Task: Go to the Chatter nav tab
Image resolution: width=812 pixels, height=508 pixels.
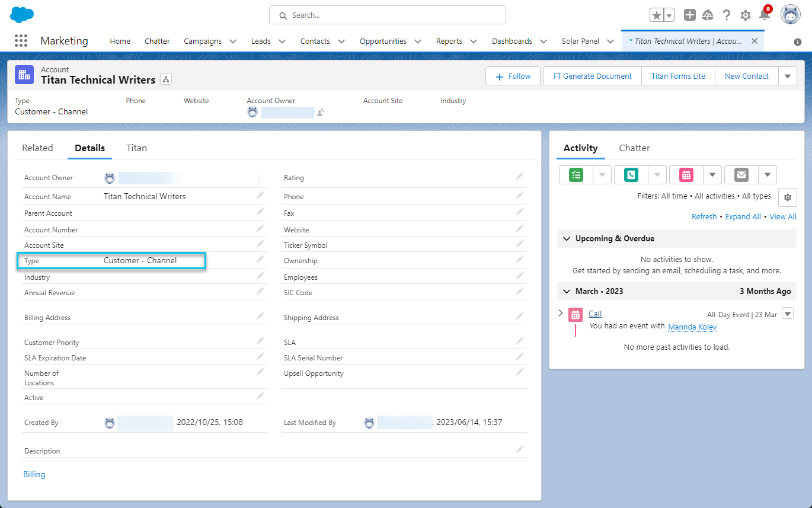Action: [157, 41]
